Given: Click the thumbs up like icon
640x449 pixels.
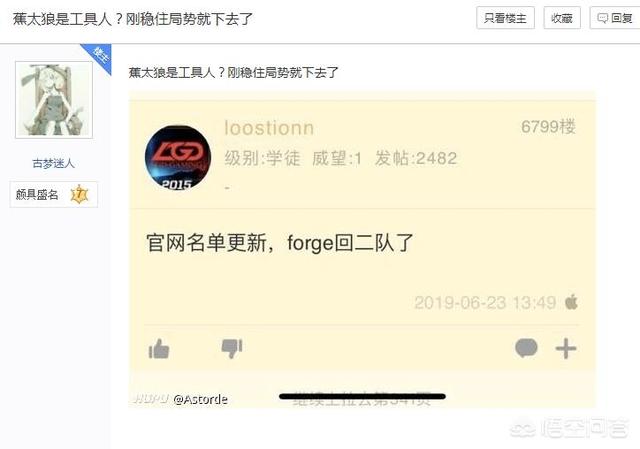Looking at the screenshot, I should [159, 349].
